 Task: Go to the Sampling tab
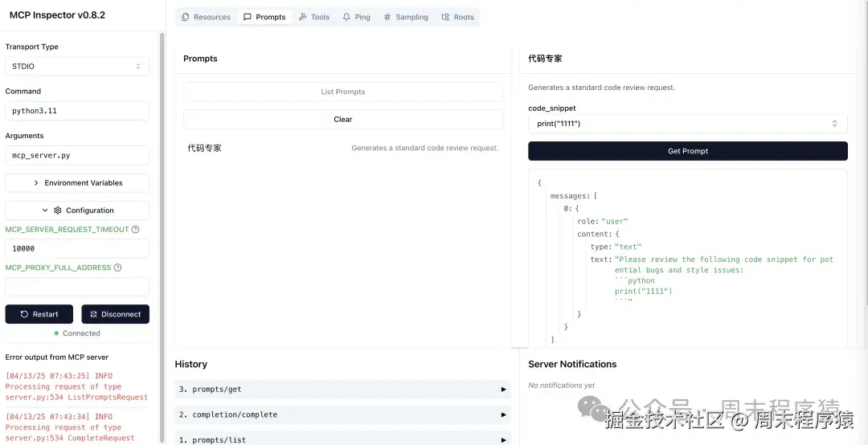(x=406, y=17)
